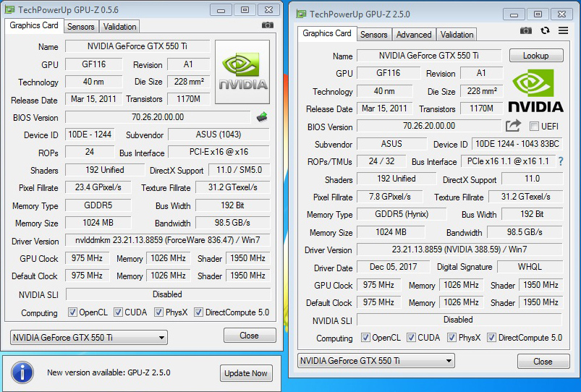Screen dimensions: 581x392
Task: Click Close button in GPU-Z 2.5.0
Action: (543, 361)
